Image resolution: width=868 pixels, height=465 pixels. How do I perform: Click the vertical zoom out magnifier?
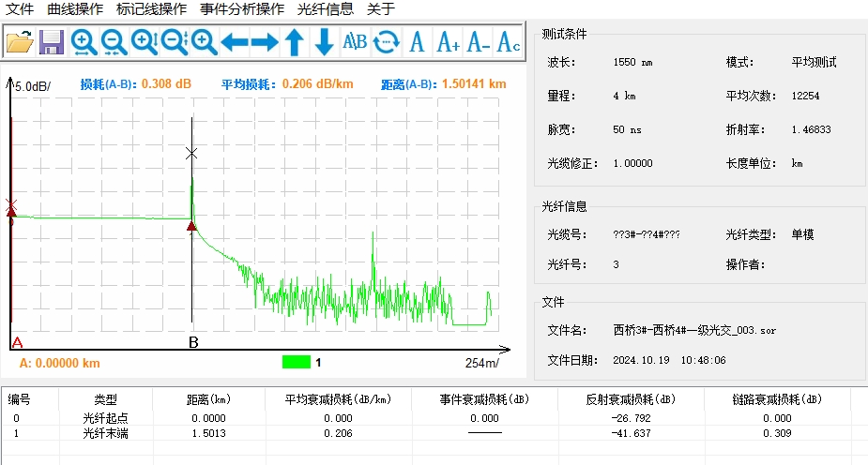point(175,41)
